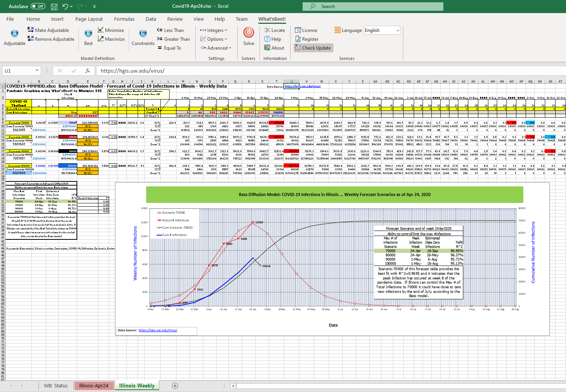
Task: Click the green chart title banner
Action: click(x=335, y=194)
